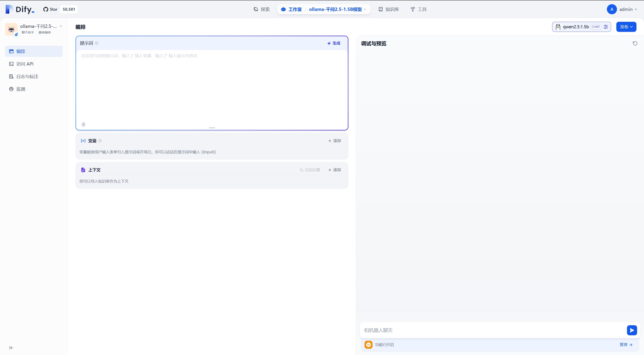Open 访问 API in the sidebar
The height and width of the screenshot is (355, 644).
coord(34,64)
